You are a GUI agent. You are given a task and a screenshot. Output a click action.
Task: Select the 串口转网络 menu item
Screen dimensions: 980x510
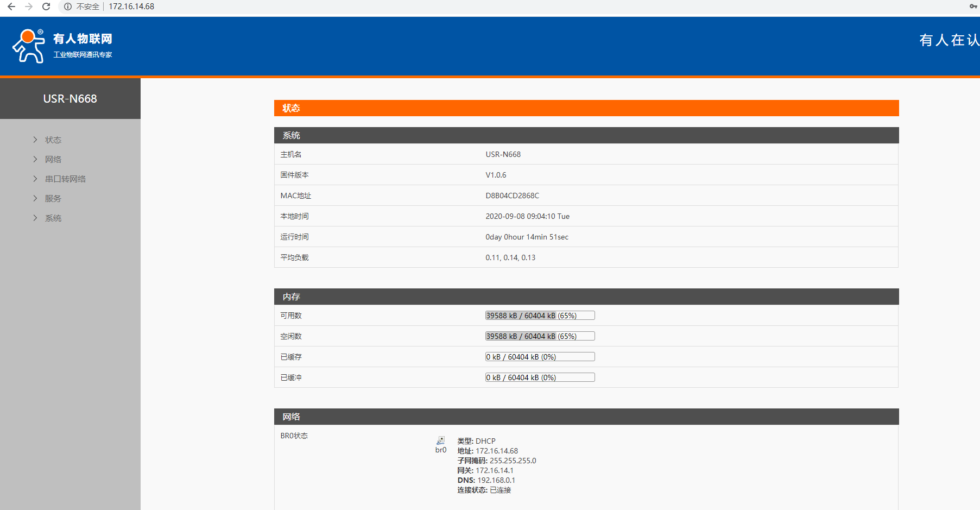(65, 179)
